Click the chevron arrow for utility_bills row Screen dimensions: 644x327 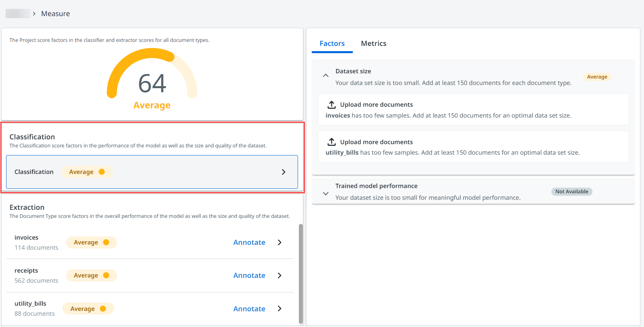[x=280, y=308]
